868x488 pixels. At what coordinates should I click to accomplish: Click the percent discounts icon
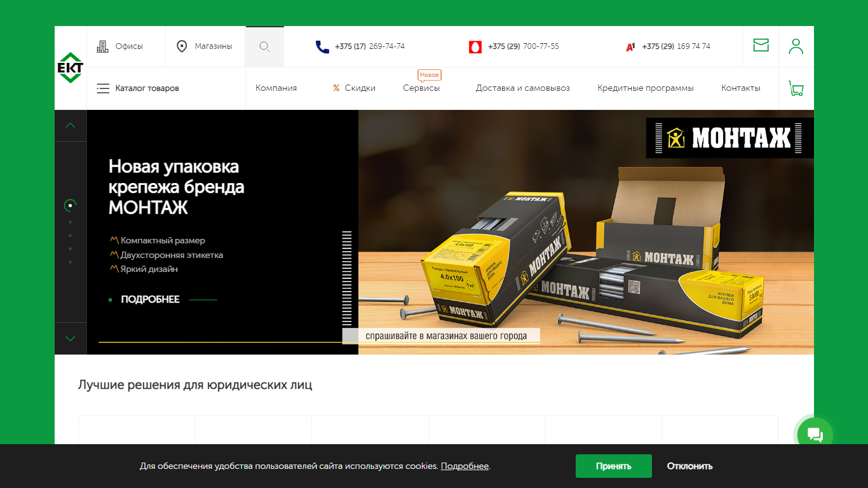pos(336,88)
